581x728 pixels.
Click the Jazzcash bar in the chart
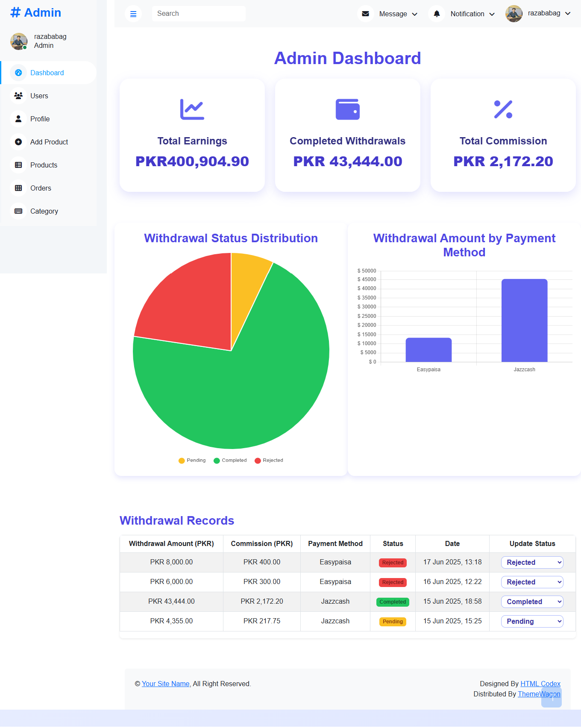pos(524,320)
